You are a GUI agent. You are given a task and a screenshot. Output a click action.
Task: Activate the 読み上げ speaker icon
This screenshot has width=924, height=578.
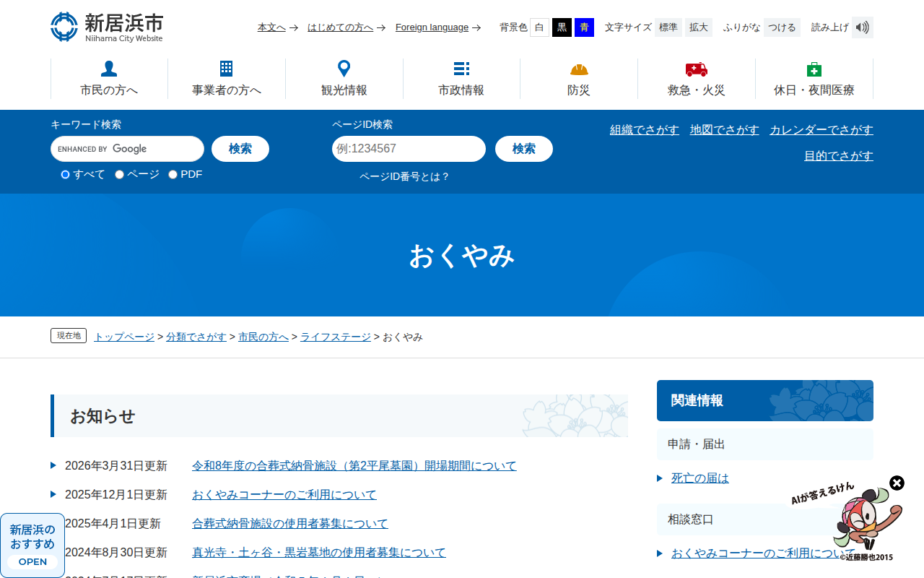pyautogui.click(x=863, y=27)
